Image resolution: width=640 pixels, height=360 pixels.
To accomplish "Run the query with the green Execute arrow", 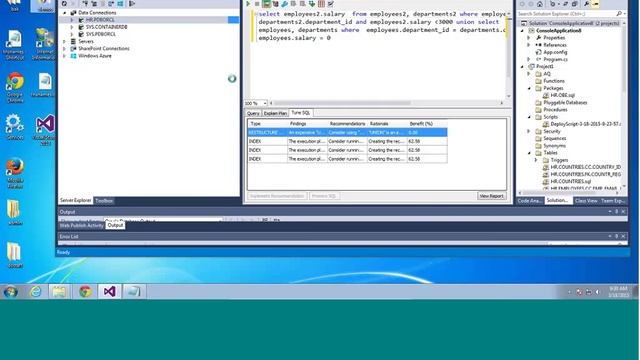I will (x=248, y=4).
